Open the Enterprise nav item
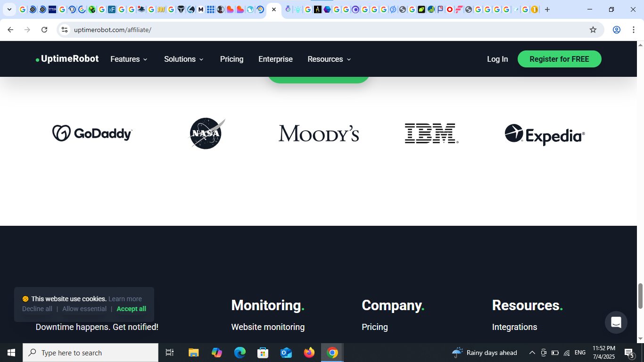This screenshot has height=362, width=644. [275, 59]
